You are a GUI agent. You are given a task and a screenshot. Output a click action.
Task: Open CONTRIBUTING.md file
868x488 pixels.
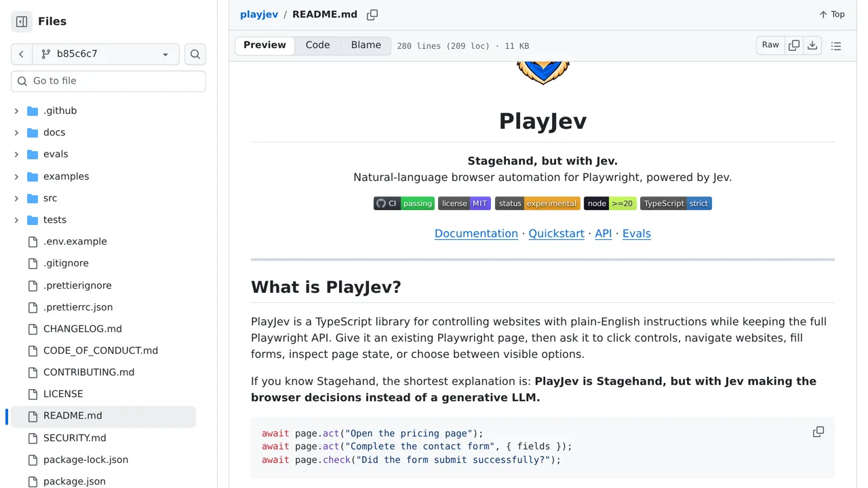[x=89, y=372]
